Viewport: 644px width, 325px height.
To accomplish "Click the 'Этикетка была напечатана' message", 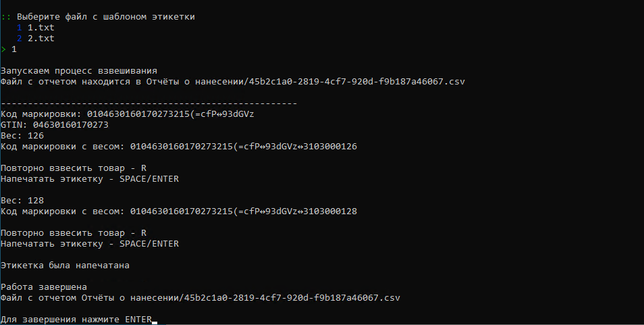I will [x=65, y=266].
